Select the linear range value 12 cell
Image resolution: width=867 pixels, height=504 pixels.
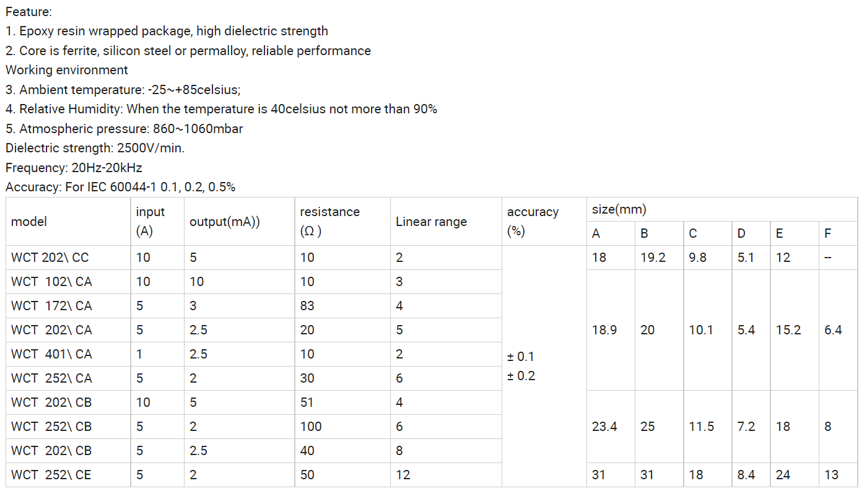point(446,475)
